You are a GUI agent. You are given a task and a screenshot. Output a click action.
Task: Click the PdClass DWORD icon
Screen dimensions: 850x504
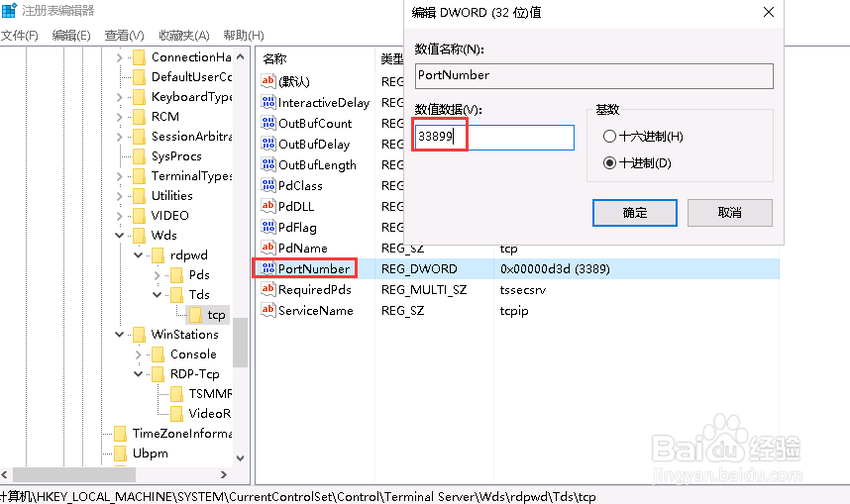[x=267, y=185]
